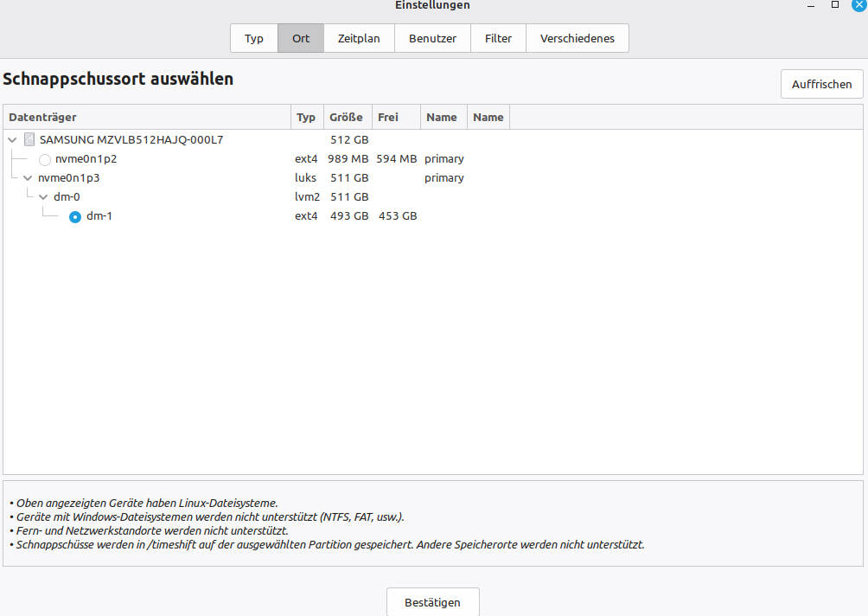Select the nvme0n1p3 luks row
The image size is (868, 616).
(69, 178)
